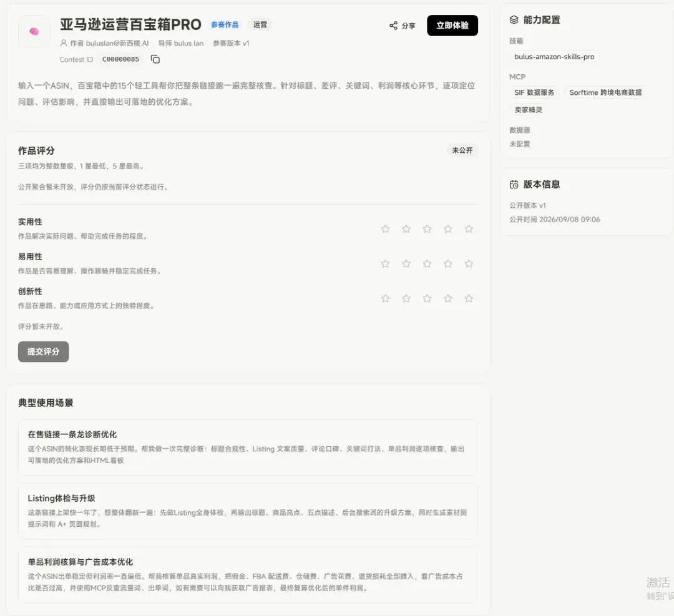This screenshot has height=616, width=674.
Task: Click the author person icon
Action: pos(64,43)
